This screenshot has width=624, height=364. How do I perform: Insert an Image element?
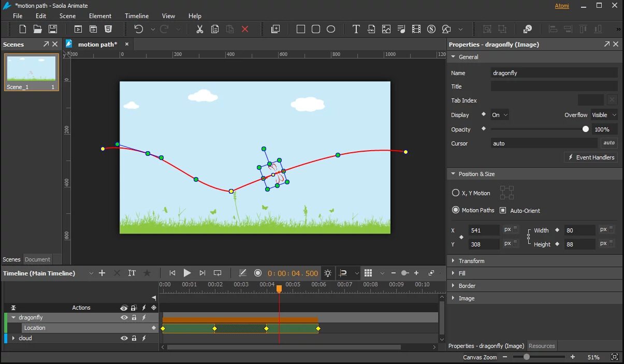pos(386,29)
